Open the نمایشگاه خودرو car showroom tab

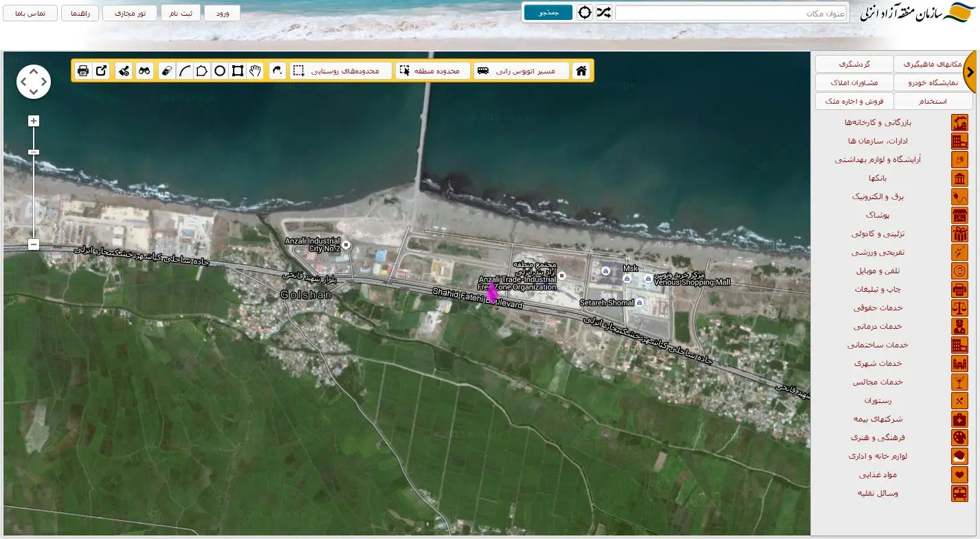pyautogui.click(x=933, y=82)
